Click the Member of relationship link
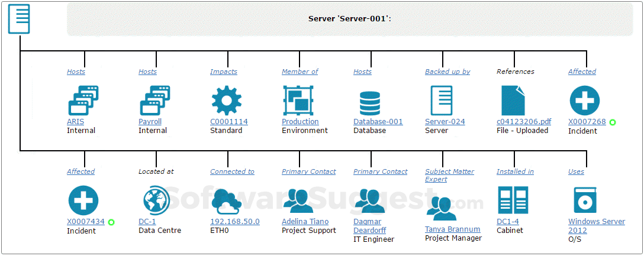 (x=300, y=72)
